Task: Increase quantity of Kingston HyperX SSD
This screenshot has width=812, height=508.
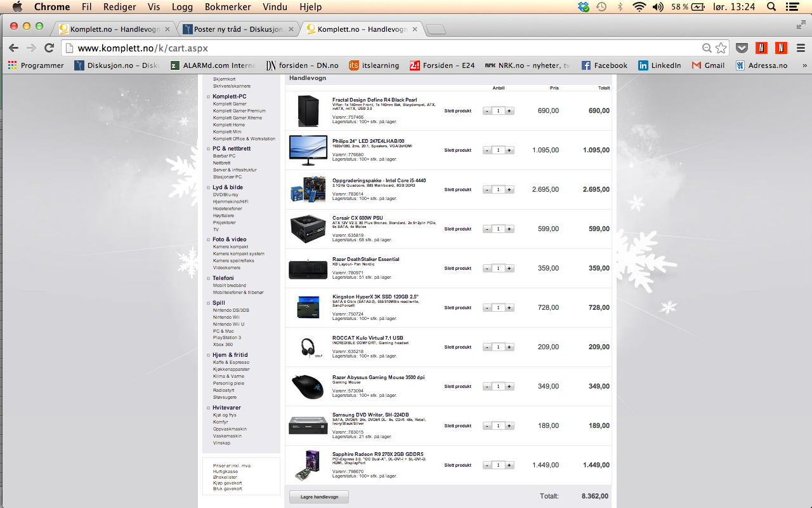Action: pos(509,308)
